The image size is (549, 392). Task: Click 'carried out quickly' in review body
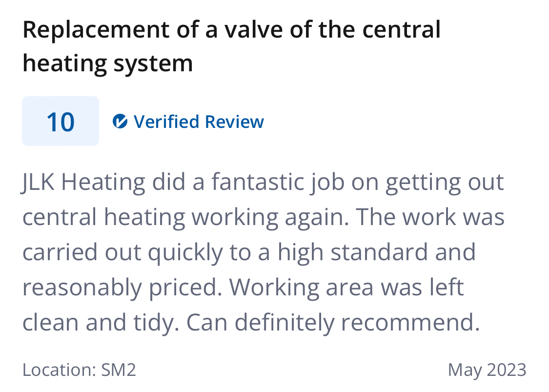click(x=122, y=252)
